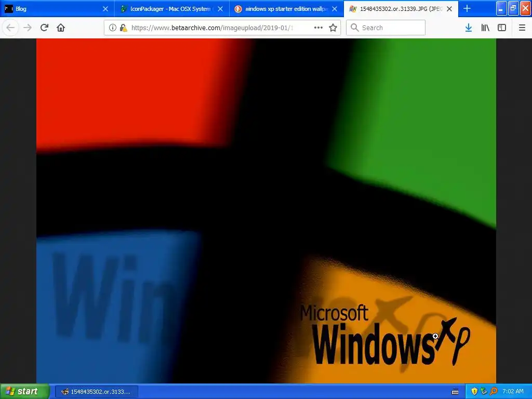Toggle the sidebar view icon
This screenshot has height=399, width=532.
click(x=502, y=28)
